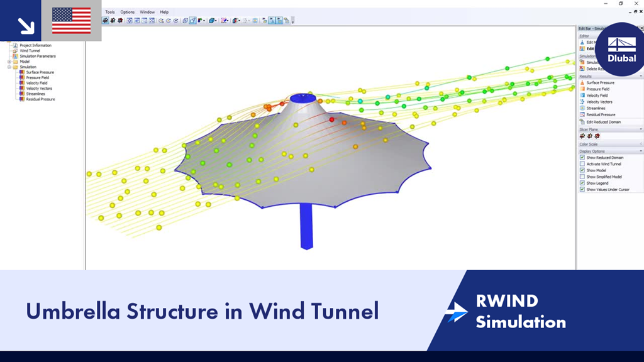The height and width of the screenshot is (362, 644).
Task: Click Delete Results icon in Edit Bar
Action: (582, 69)
